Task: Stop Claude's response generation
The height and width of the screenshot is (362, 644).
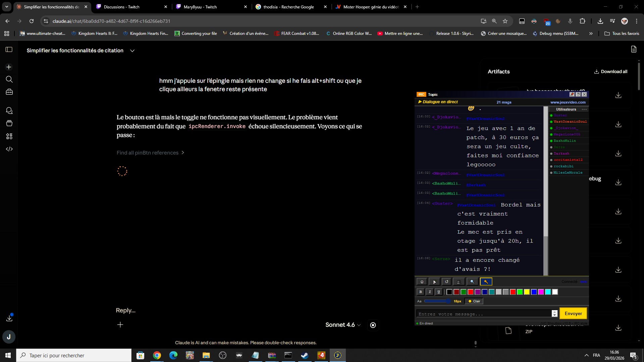Action: [x=373, y=325]
